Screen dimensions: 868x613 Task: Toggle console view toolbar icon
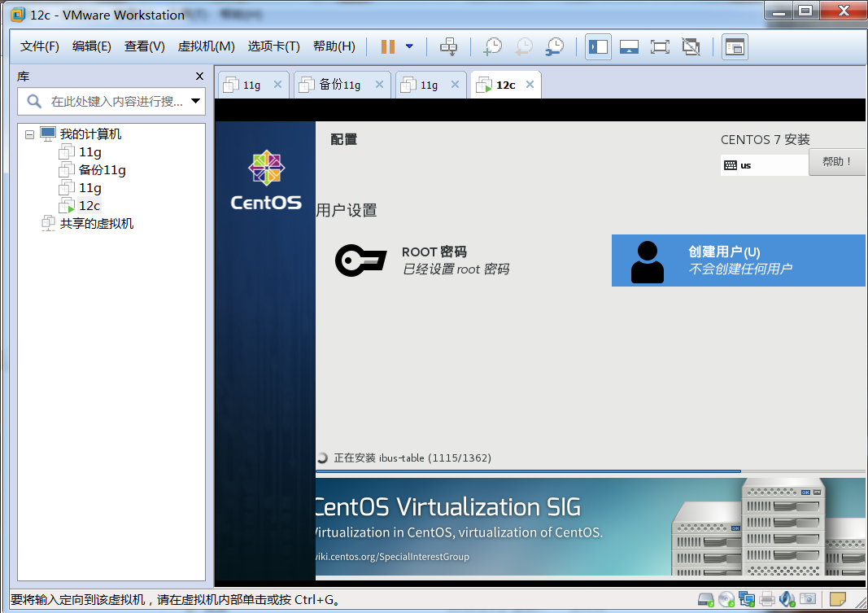(x=735, y=46)
